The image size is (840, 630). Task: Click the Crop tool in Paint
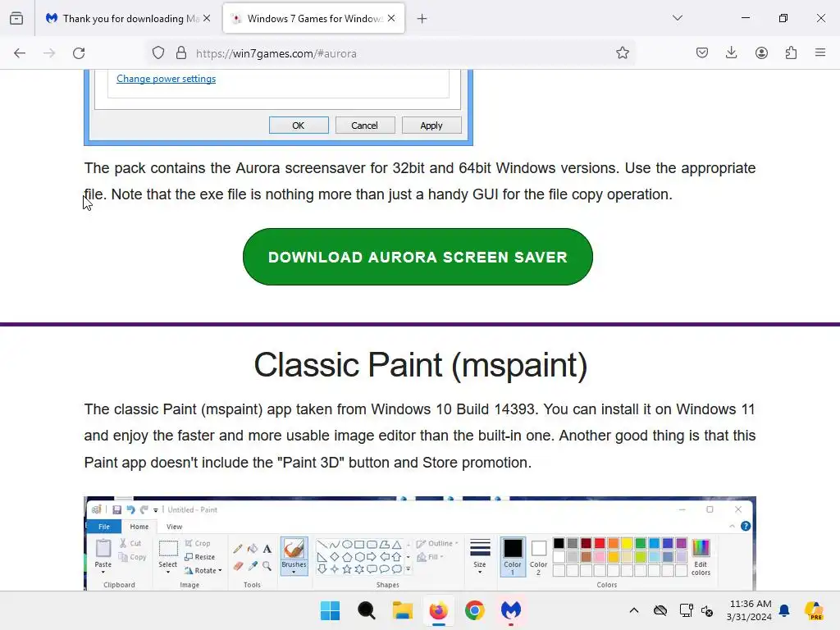pyautogui.click(x=197, y=543)
